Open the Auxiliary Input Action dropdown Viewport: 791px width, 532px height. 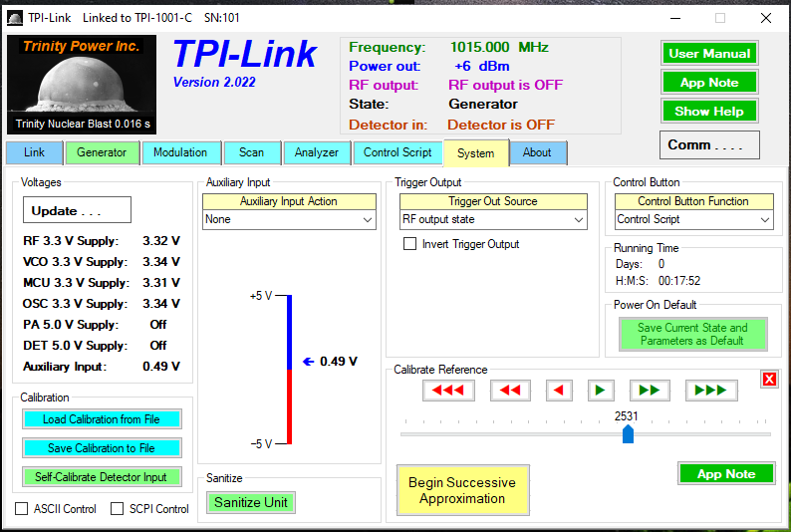[289, 220]
